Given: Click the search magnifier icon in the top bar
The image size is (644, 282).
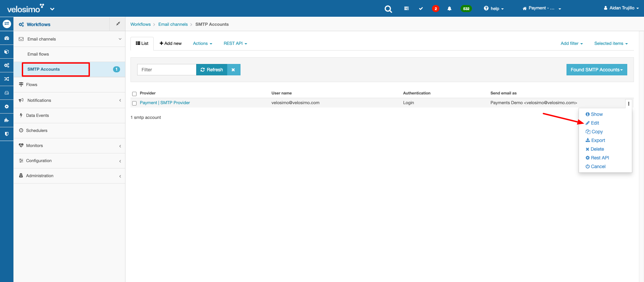Looking at the screenshot, I should (388, 9).
